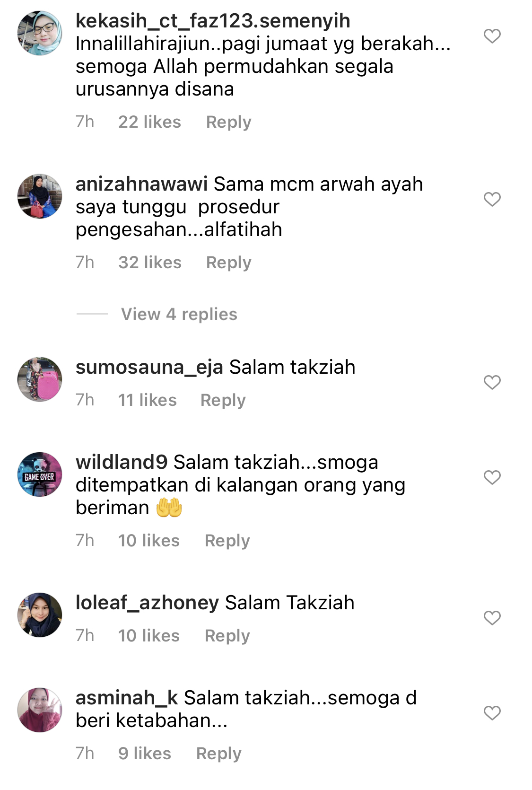Like loleaf_azhoney's comment using heart icon
This screenshot has width=532, height=790.
click(x=492, y=618)
